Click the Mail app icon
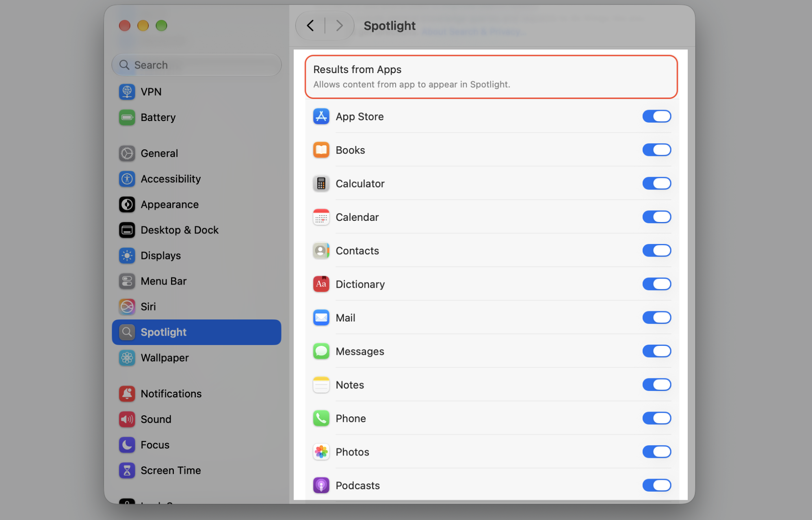Viewport: 812px width, 520px height. (x=321, y=318)
